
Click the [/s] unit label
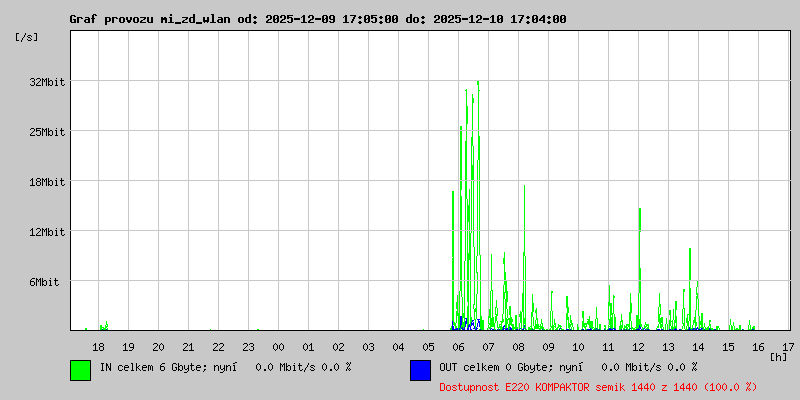coord(27,37)
